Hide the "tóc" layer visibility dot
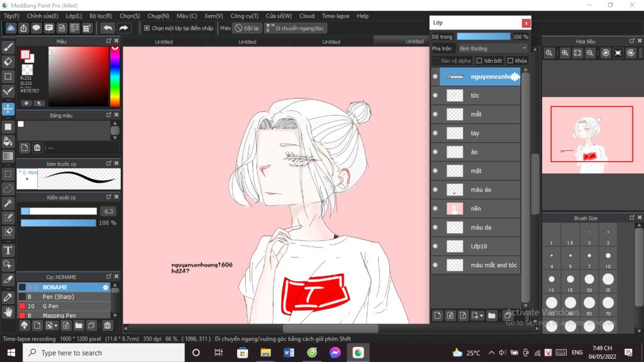The height and width of the screenshot is (362, 644). pyautogui.click(x=435, y=96)
